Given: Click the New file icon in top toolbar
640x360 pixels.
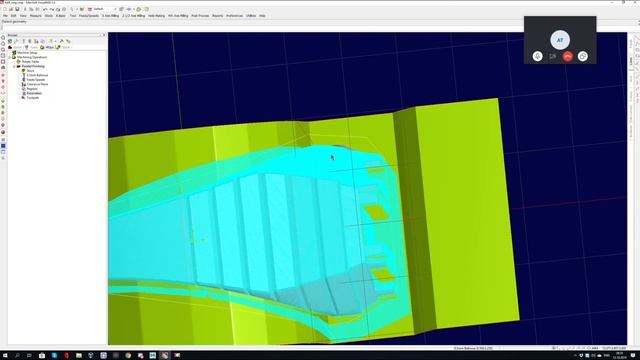Looking at the screenshot, I should pos(4,9).
